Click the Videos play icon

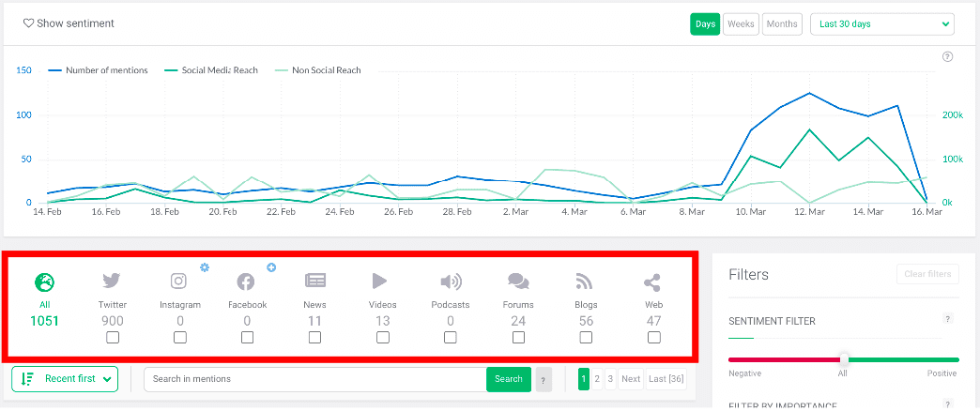click(379, 282)
